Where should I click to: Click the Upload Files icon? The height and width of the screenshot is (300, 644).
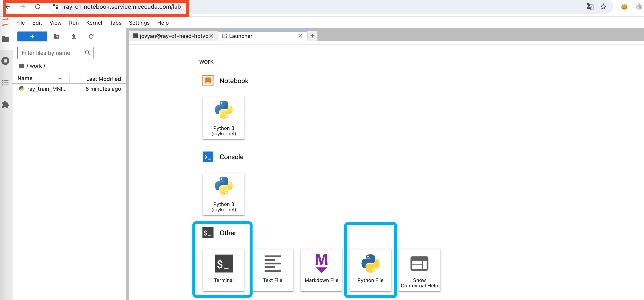click(73, 36)
